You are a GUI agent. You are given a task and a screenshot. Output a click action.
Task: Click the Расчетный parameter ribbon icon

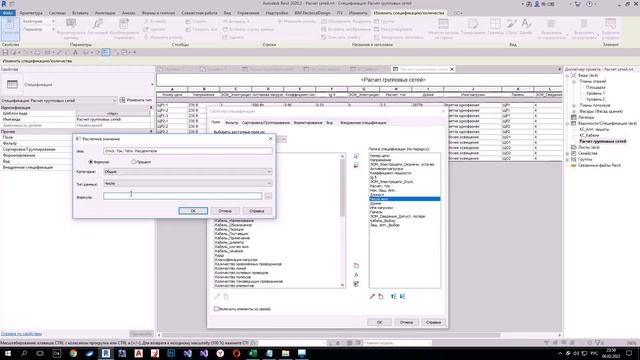click(x=98, y=27)
